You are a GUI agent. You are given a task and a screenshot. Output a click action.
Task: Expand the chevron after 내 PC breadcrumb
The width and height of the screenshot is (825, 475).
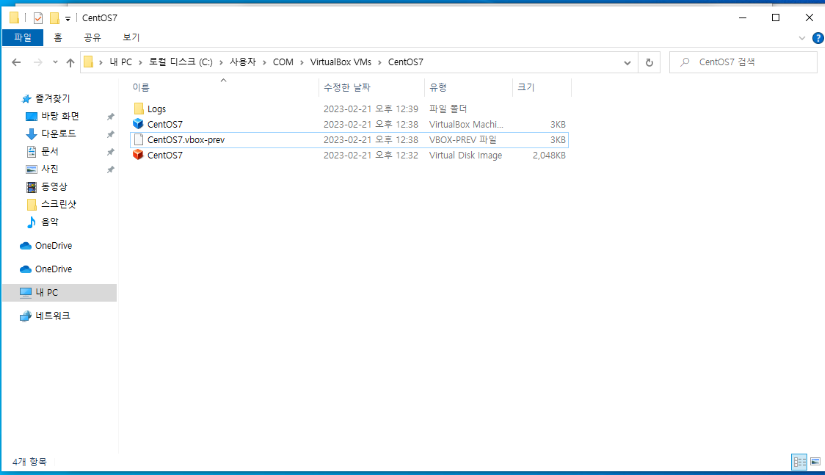tap(140, 62)
